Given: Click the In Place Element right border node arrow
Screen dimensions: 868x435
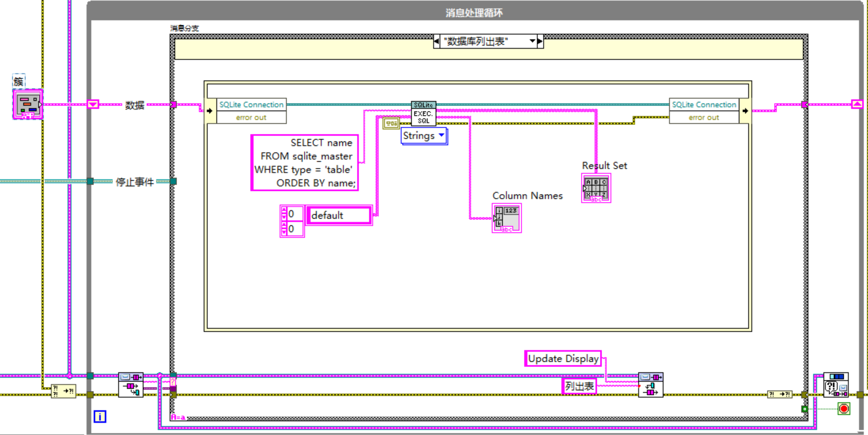Looking at the screenshot, I should click(745, 111).
